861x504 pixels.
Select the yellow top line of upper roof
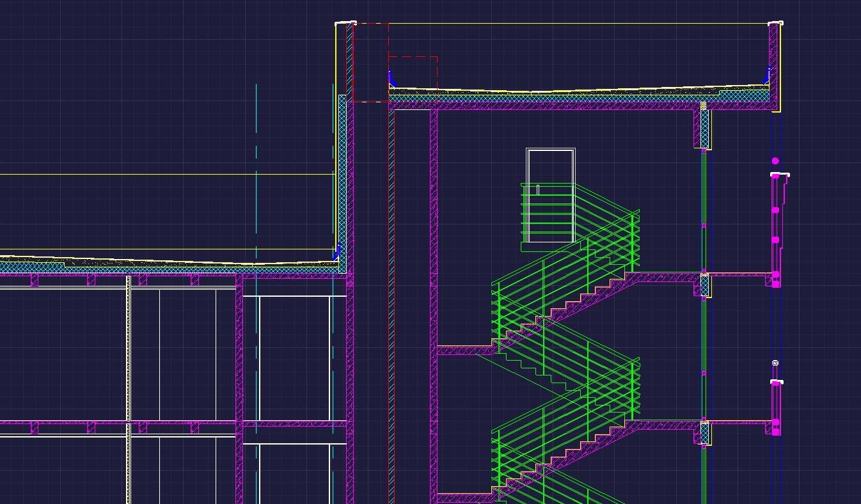click(576, 24)
